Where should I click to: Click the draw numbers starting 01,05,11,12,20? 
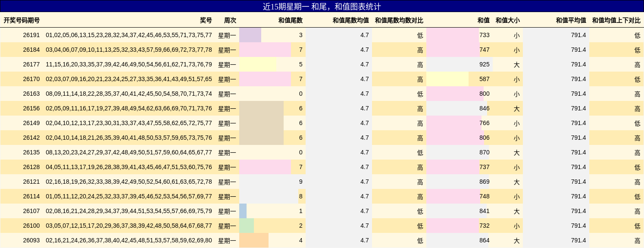tap(129, 196)
